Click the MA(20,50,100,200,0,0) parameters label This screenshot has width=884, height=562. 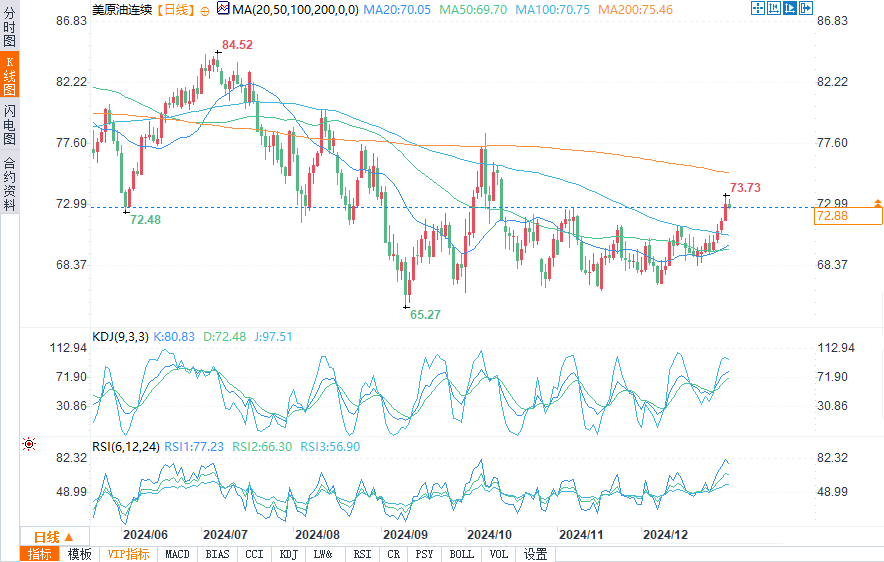tap(295, 10)
